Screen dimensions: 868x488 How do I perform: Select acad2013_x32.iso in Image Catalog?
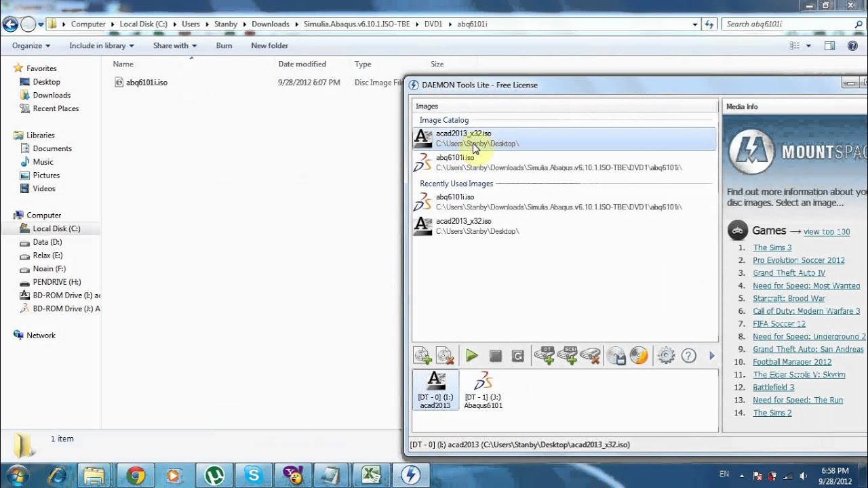tap(564, 138)
